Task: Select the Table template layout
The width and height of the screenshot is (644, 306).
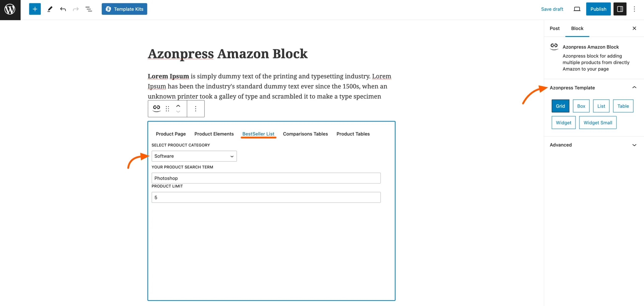Action: point(623,106)
